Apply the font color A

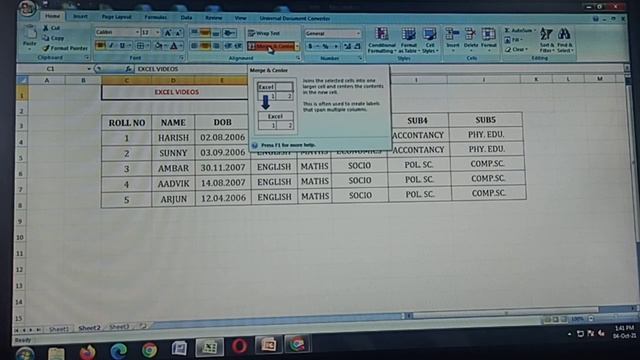(x=174, y=45)
